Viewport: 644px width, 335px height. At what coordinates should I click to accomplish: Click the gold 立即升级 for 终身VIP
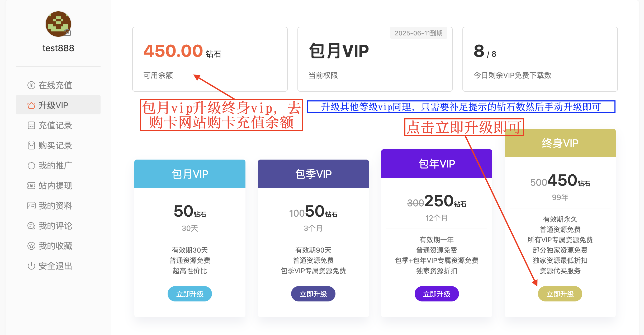click(x=560, y=294)
